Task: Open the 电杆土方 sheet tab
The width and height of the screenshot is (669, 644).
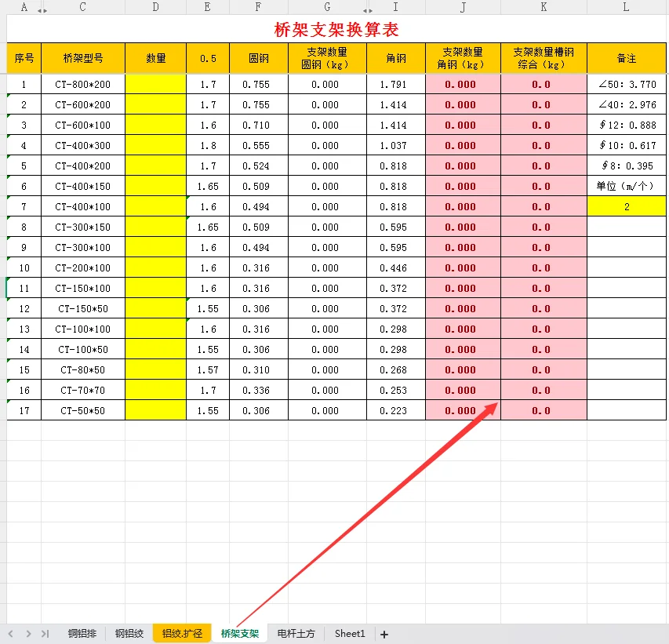Action: point(295,633)
